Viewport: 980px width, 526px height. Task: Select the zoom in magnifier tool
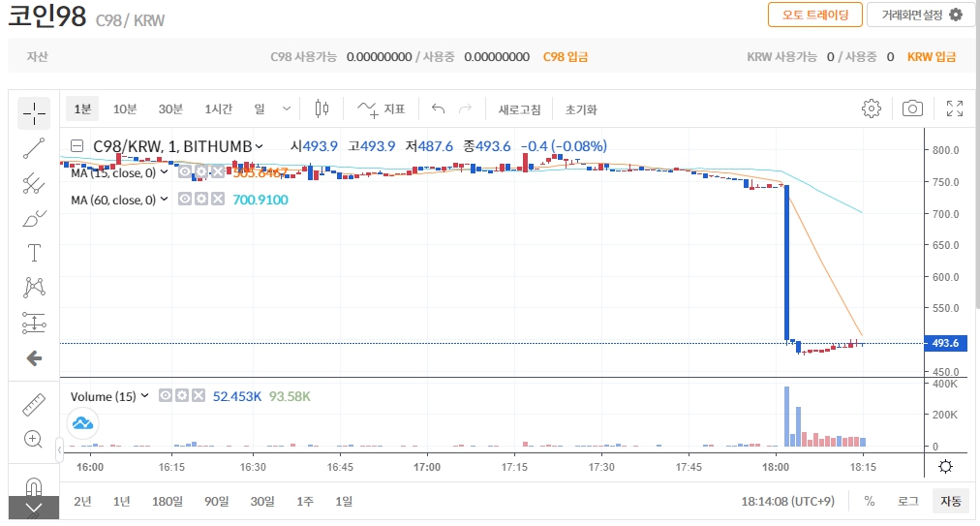33,439
